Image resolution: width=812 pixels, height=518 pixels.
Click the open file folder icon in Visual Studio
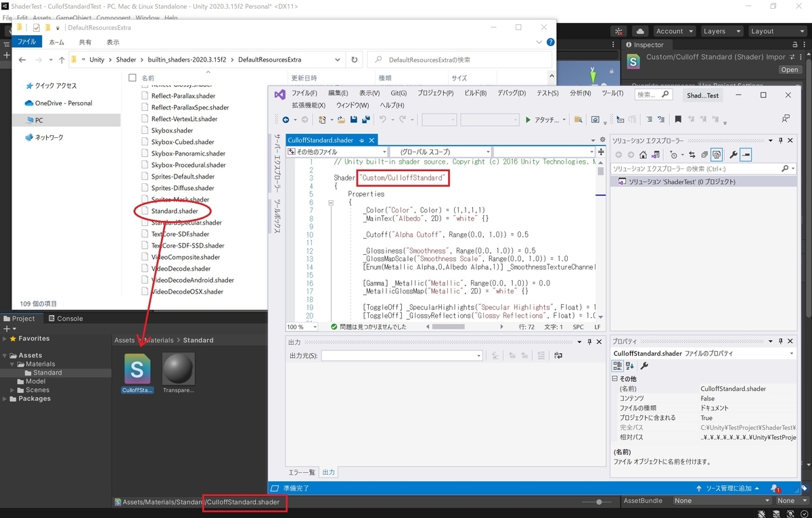coord(341,120)
